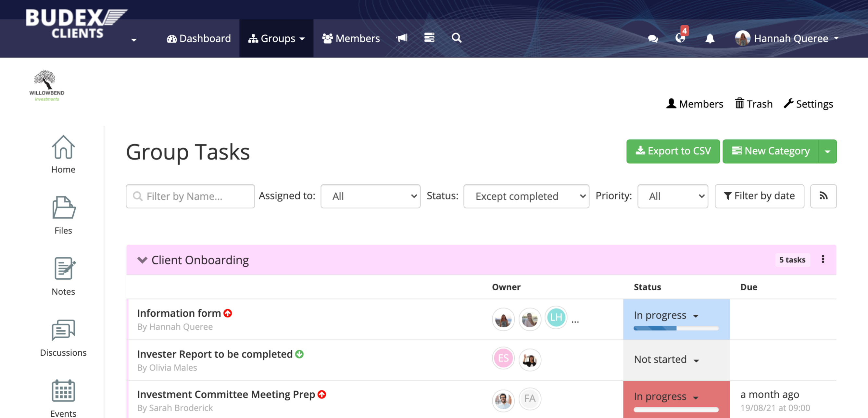Open the Investment Committee Meeting Prep task
This screenshot has height=418, width=868.
coord(226,394)
